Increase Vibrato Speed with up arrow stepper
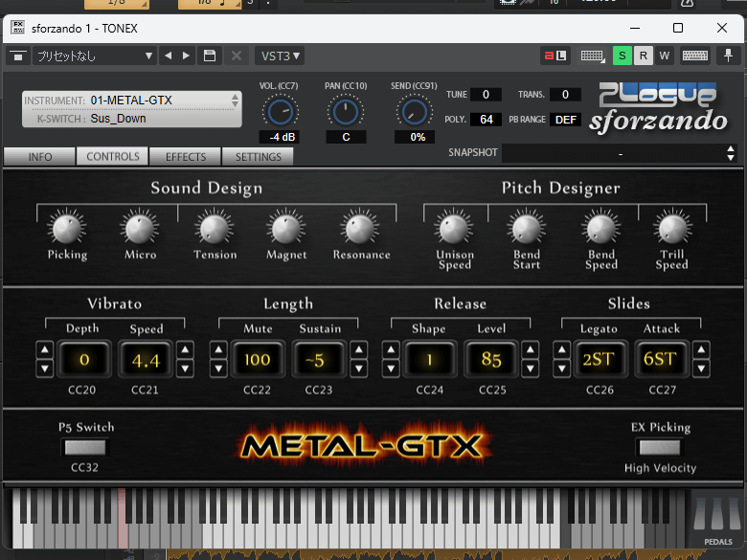This screenshot has height=560, width=747. [185, 350]
